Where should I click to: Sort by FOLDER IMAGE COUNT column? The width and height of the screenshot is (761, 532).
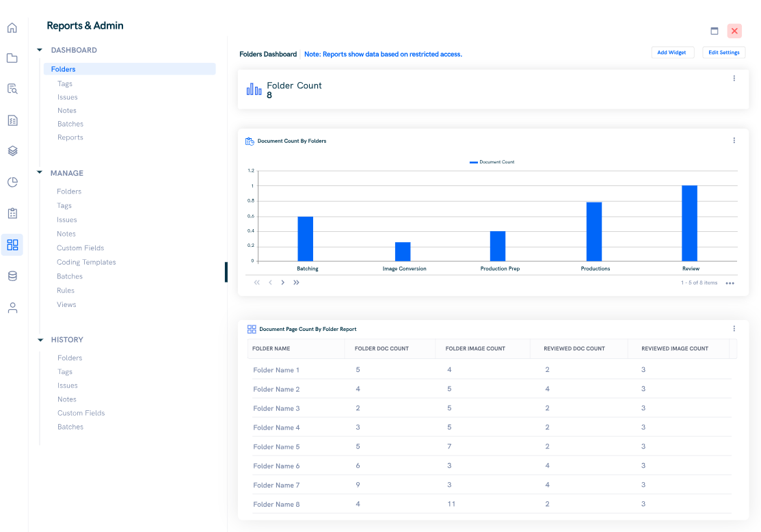click(483, 349)
